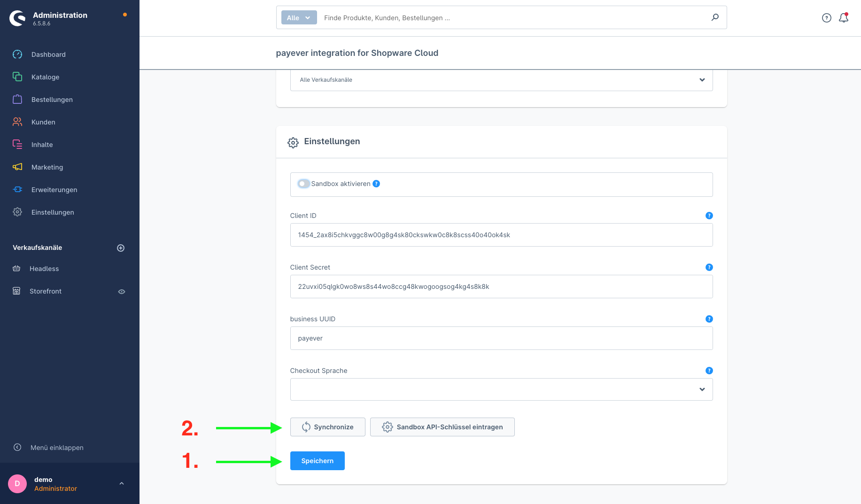Click the Bestellungen shopping bag icon
This screenshot has width=861, height=504.
point(17,99)
